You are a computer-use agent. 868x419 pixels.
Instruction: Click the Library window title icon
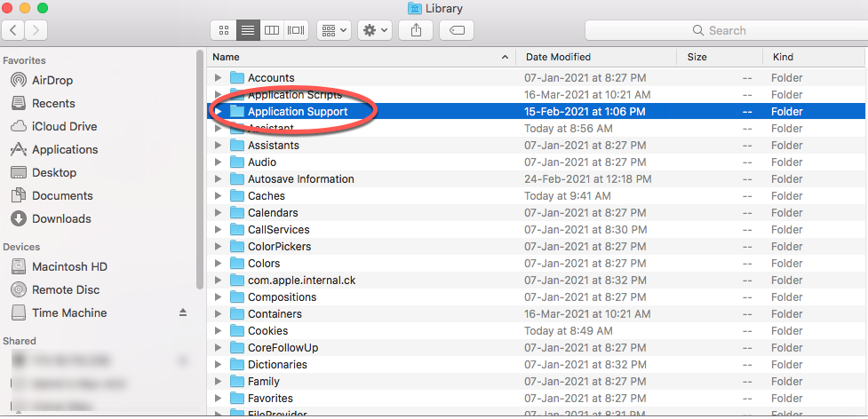coord(414,8)
